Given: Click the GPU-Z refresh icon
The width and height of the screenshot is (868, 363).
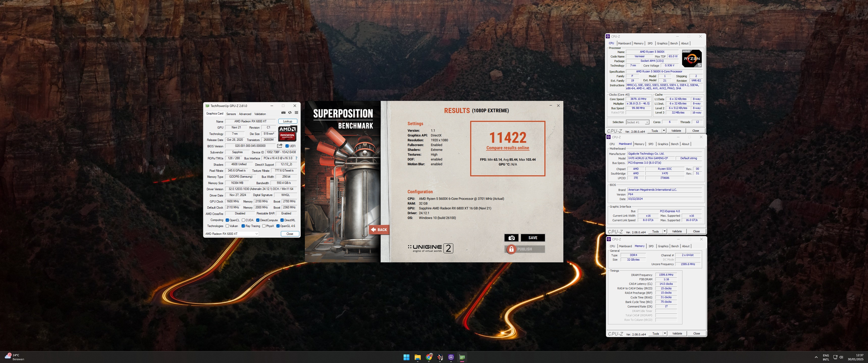Looking at the screenshot, I should (x=290, y=113).
